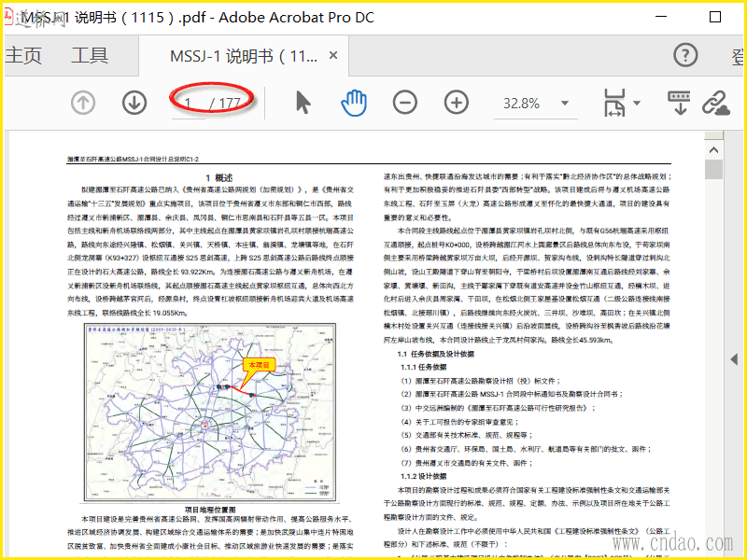Select the MSSJ-1 说明书 document tab
Viewport: 747px width, 560px height.
[244, 56]
